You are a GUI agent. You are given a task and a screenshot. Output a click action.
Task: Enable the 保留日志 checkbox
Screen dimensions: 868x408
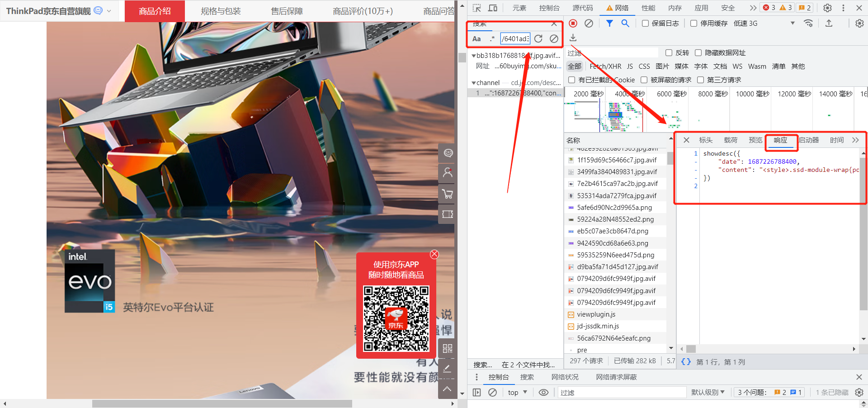[646, 23]
